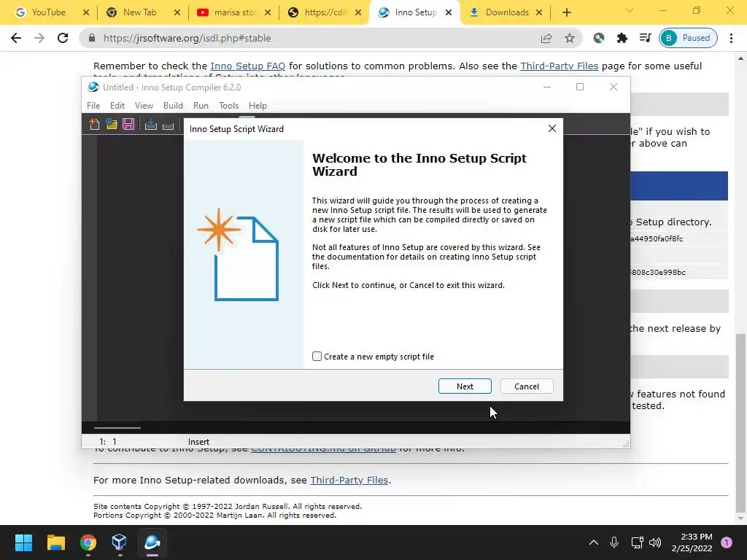This screenshot has width=747, height=560.
Task: Open VirtualBox from the taskbar
Action: point(119,542)
